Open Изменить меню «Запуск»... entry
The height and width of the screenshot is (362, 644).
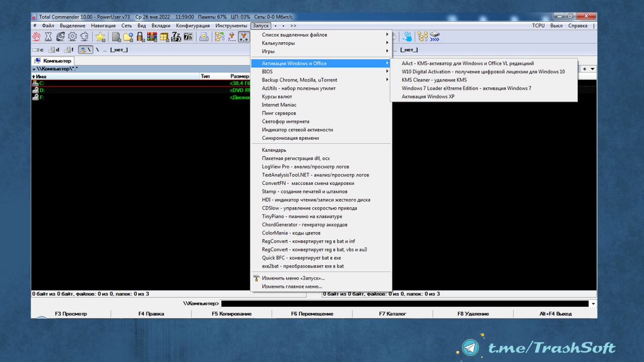coord(321,278)
